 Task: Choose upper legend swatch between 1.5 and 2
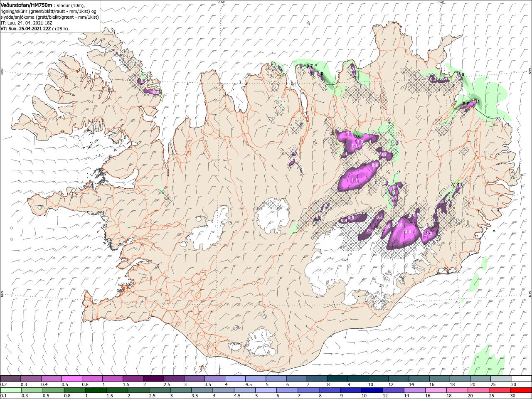click(133, 379)
